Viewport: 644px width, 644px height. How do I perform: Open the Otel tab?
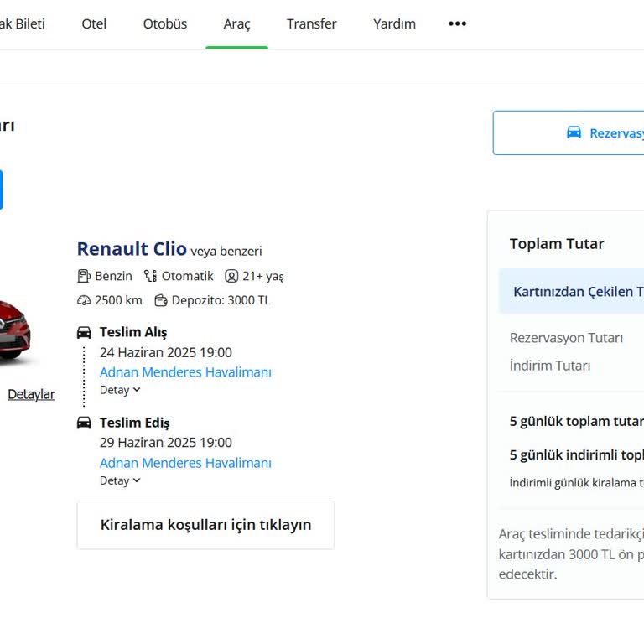coord(94,23)
